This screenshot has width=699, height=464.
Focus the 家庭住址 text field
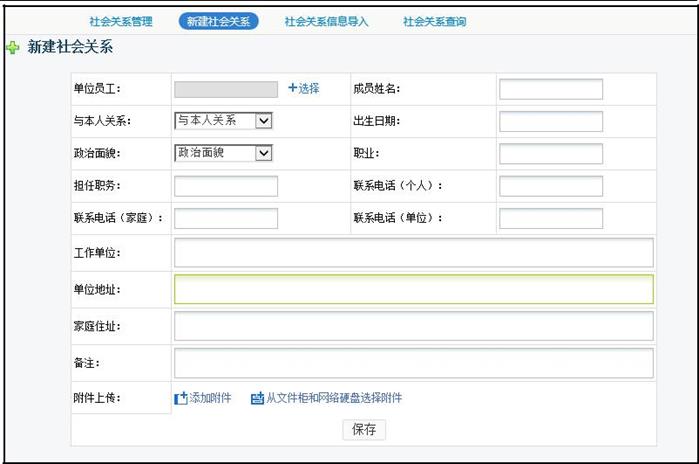tap(414, 326)
